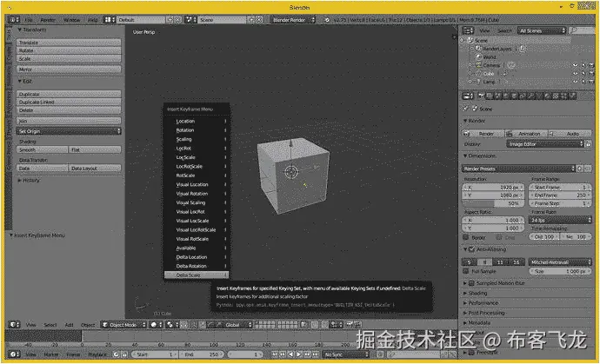Screen dimensions: 600x364
Task: Choose Location in Insert Keyframe Menu
Action: click(x=197, y=122)
